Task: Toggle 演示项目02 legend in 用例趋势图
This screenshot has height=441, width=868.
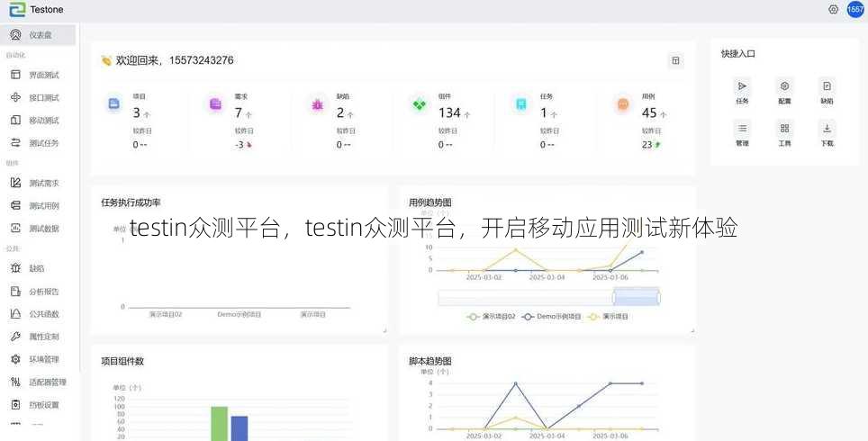Action: [x=491, y=317]
